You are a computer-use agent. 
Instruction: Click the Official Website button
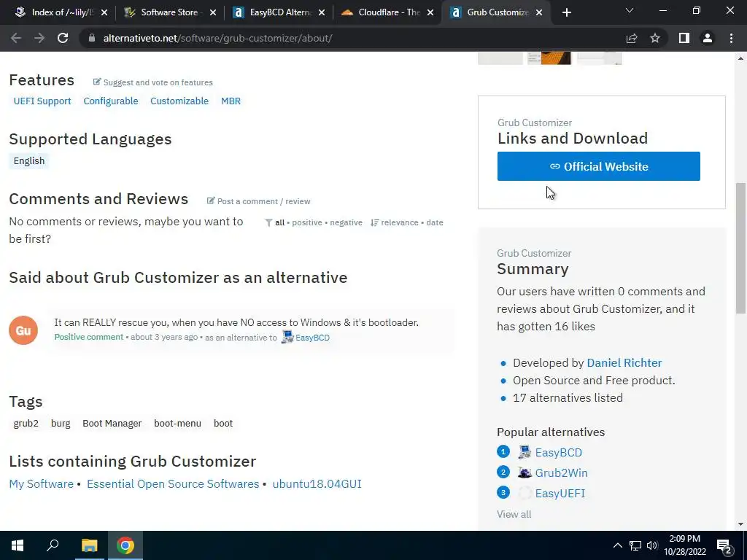(598, 166)
